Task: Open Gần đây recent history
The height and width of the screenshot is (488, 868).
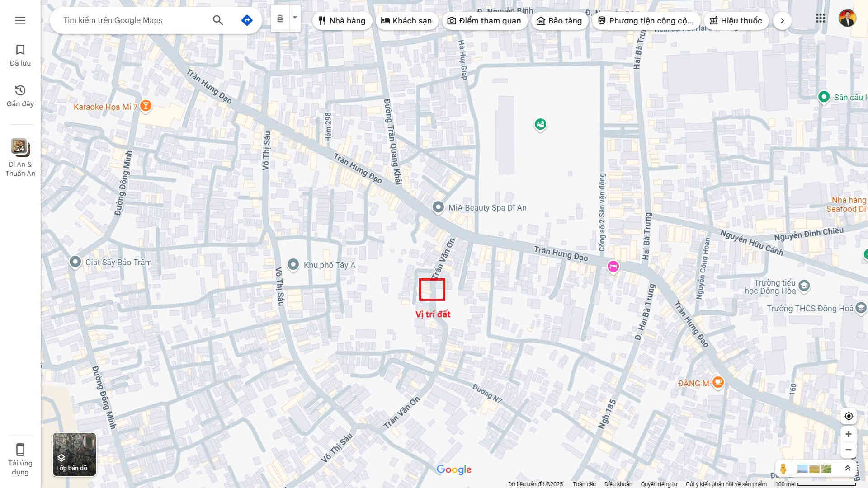Action: 20,96
